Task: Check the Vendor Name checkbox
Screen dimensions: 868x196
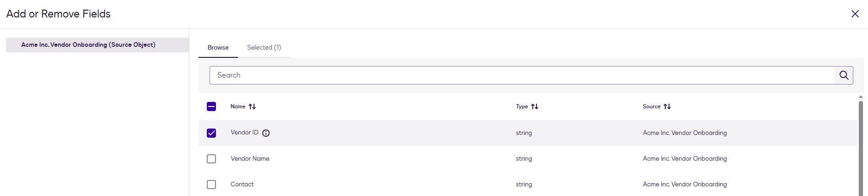Action: [x=211, y=159]
